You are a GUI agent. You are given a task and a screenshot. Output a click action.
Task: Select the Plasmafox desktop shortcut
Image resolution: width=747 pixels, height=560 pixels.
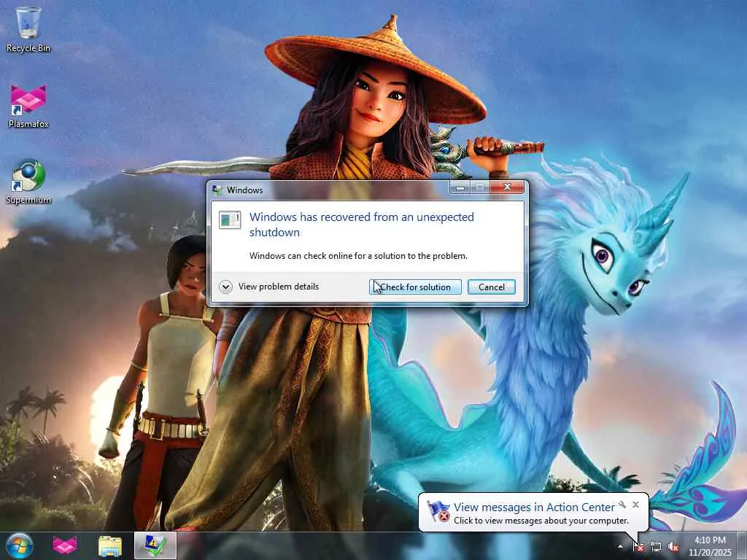28,106
